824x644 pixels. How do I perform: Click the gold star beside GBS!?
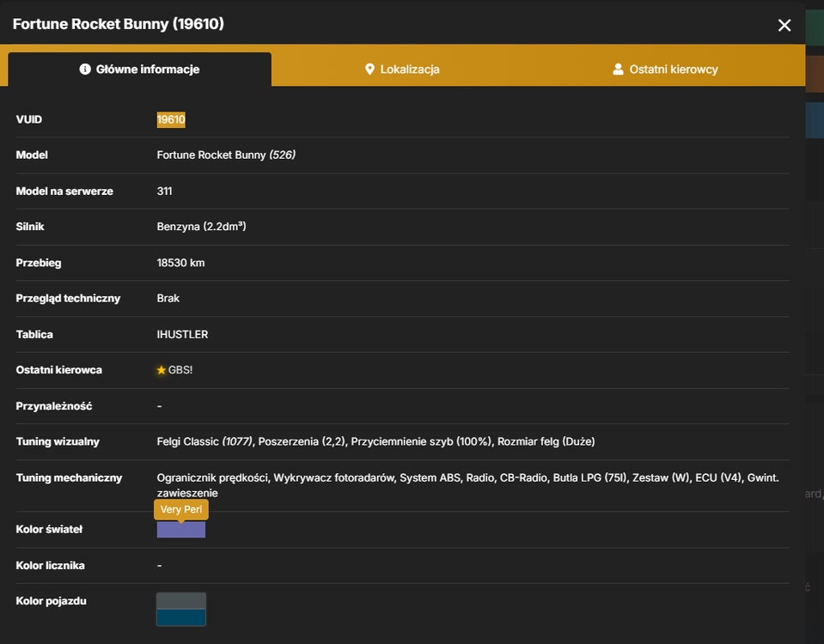click(162, 370)
